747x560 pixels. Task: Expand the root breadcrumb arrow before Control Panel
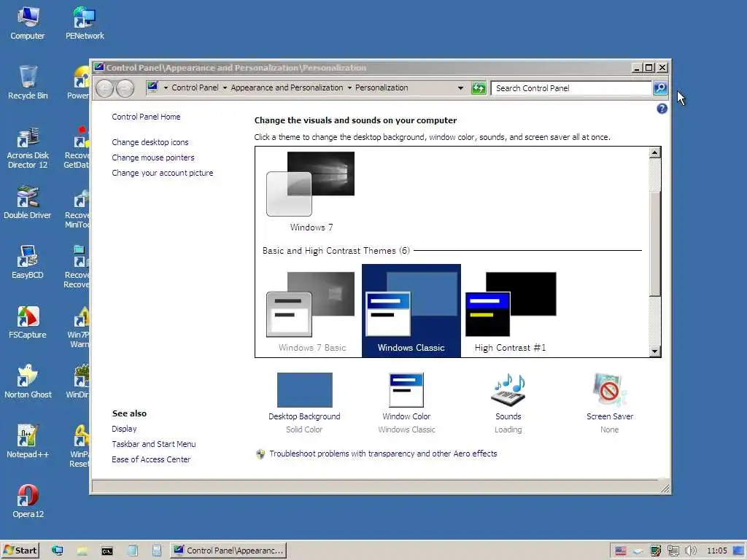click(x=166, y=88)
